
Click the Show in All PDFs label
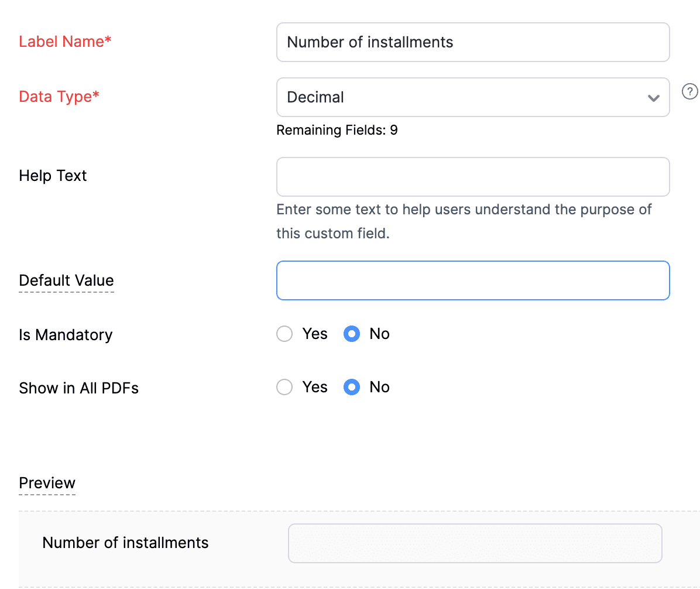pos(78,388)
